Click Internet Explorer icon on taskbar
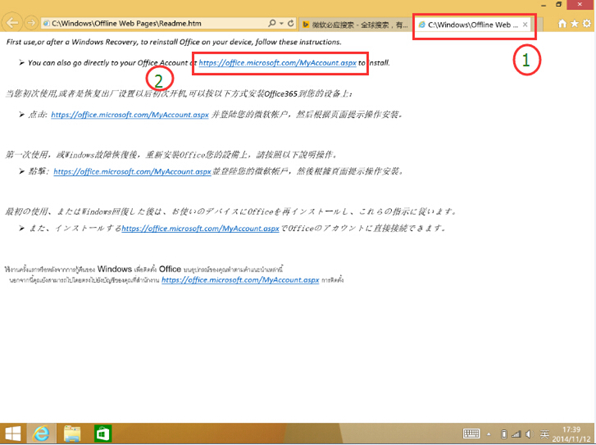The image size is (596, 445). point(41,433)
